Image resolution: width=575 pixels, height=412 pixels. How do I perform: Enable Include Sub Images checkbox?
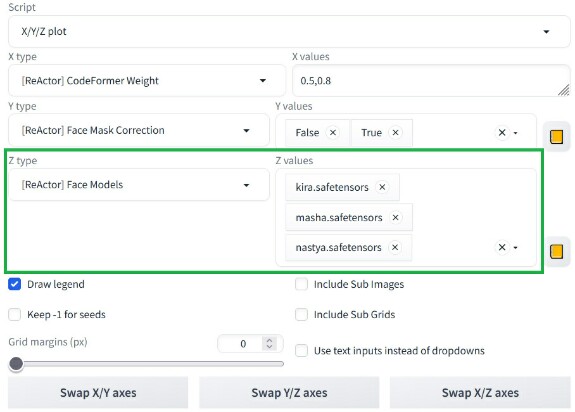(301, 284)
